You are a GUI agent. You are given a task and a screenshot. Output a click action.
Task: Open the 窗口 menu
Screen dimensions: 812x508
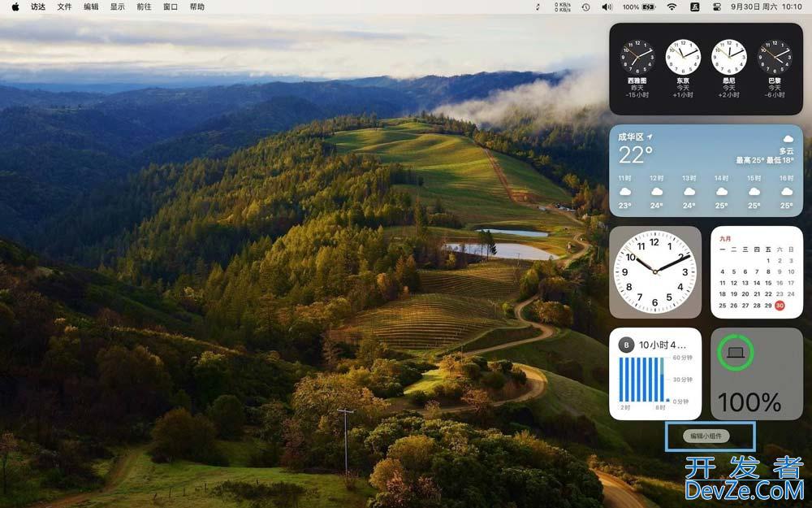coord(171,7)
